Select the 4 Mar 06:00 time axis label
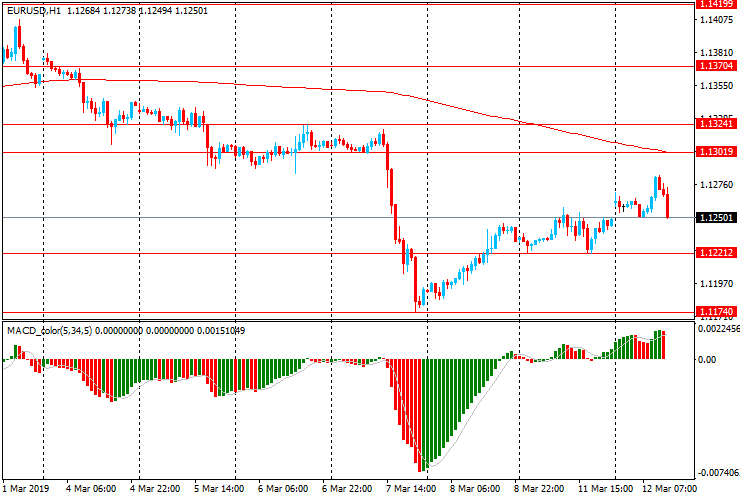 (92, 490)
